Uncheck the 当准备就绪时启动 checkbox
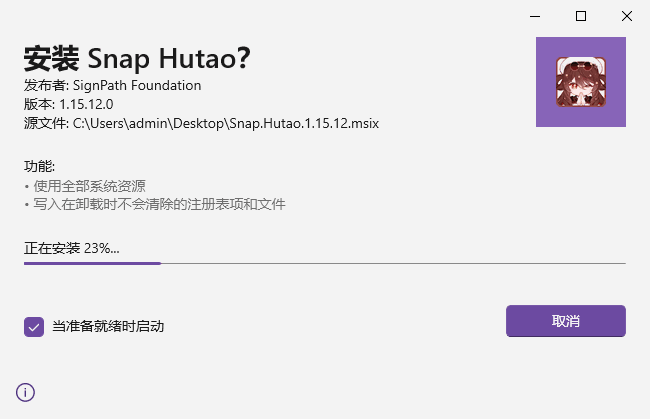650x419 pixels. 34,326
